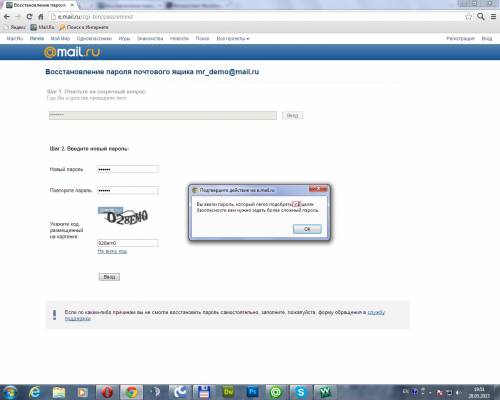Viewport: 500px width, 400px height.
Task: Open the "Регистрация" link
Action: click(460, 39)
